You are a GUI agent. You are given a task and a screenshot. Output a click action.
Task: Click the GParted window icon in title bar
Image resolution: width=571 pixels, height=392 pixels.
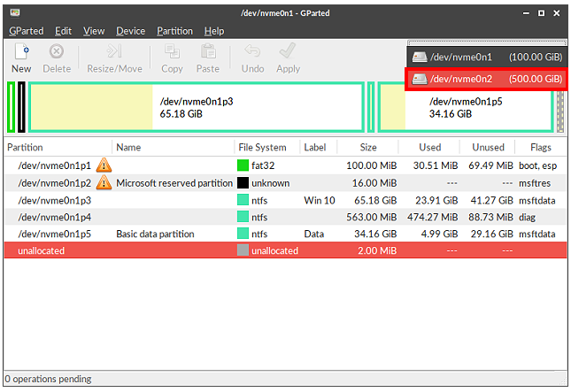[x=15, y=13]
